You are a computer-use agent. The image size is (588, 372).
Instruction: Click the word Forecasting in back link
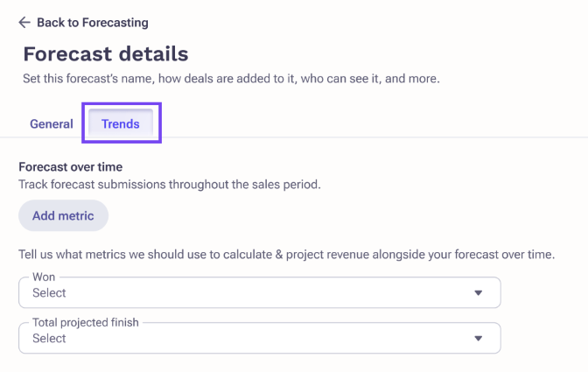(x=115, y=23)
